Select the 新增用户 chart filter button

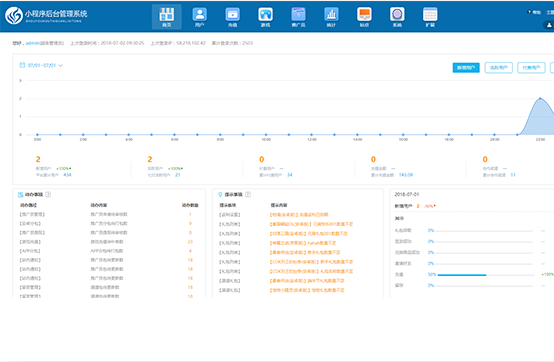466,67
